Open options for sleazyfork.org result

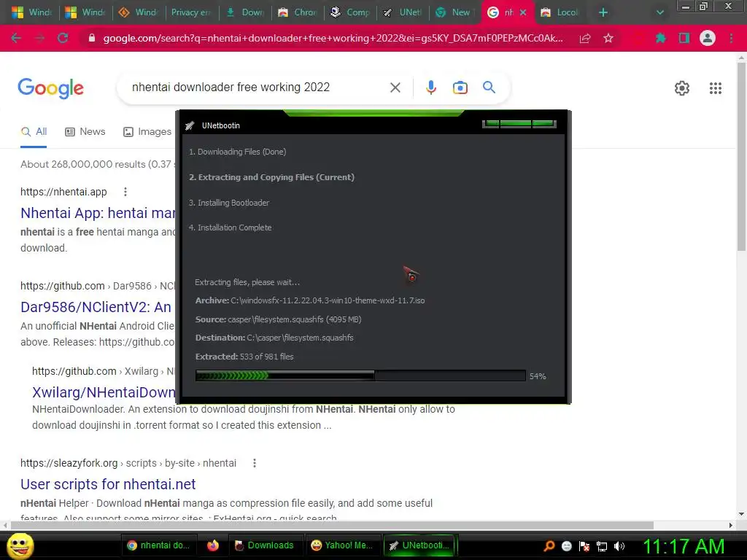[x=255, y=463]
